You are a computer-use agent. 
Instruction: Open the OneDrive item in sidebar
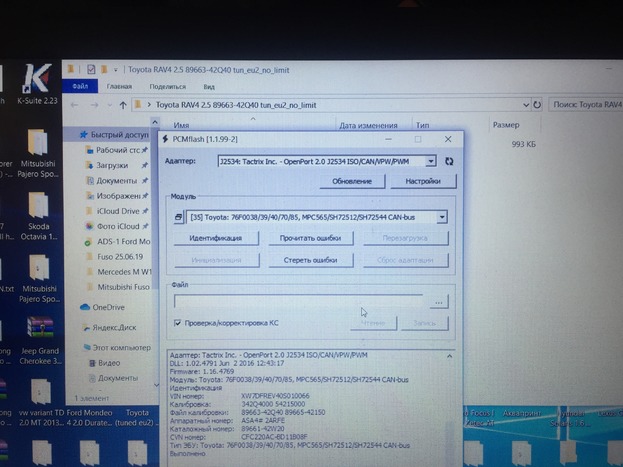point(107,307)
